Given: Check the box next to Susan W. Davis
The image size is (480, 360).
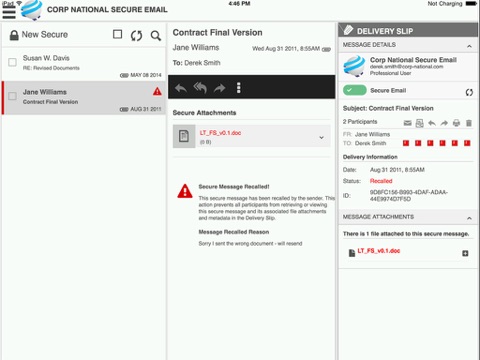Looking at the screenshot, I should click(12, 62).
